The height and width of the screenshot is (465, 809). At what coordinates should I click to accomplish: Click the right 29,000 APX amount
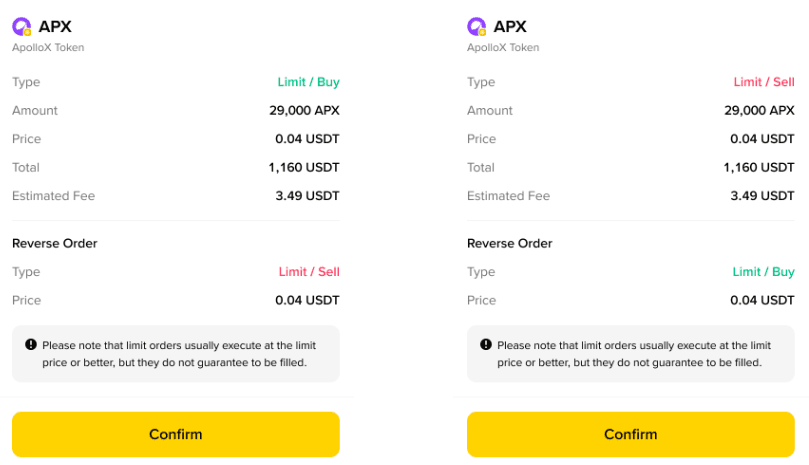pos(759,110)
